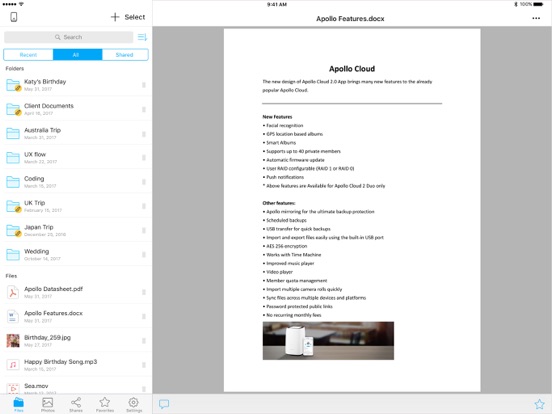552x414 pixels.
Task: Open Client Documents folder
Action: pyautogui.click(x=76, y=109)
